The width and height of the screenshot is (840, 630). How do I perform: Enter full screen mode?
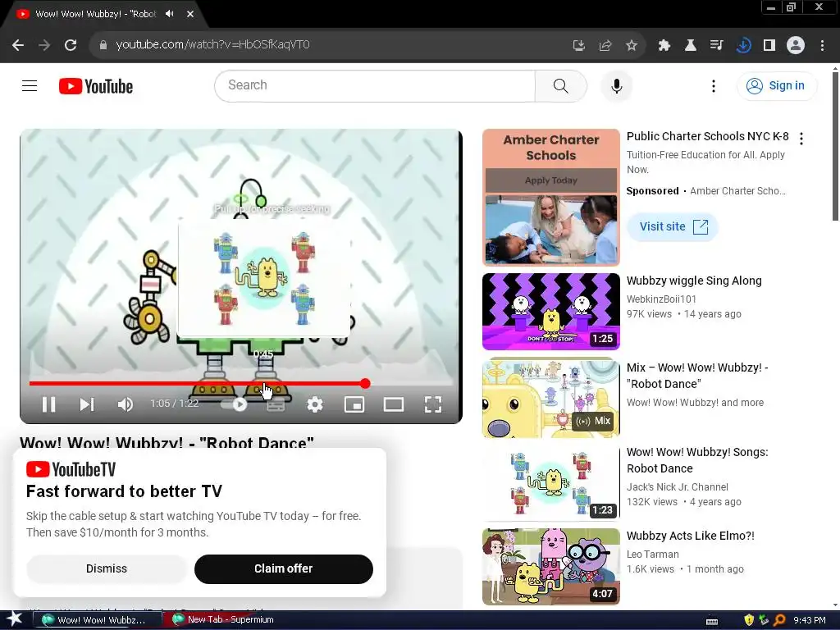433,404
